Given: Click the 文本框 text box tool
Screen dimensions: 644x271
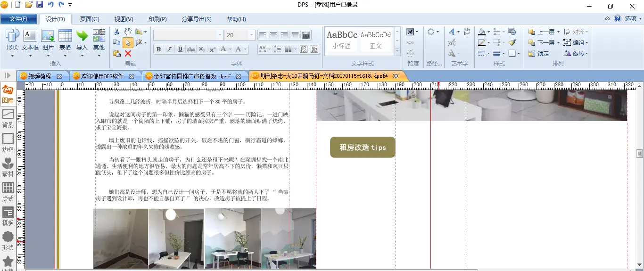Looking at the screenshot, I should [30, 40].
